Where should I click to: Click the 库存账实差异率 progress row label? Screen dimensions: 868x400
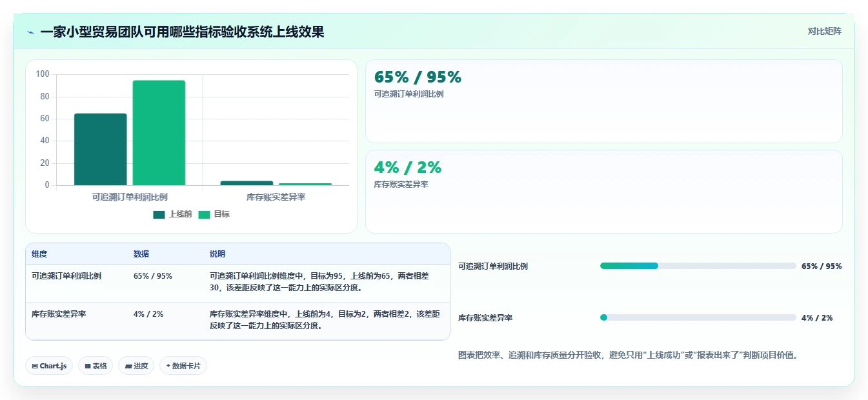(x=485, y=318)
